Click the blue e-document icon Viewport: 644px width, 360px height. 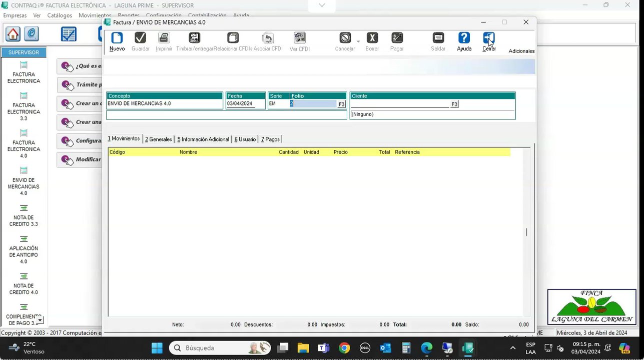click(31, 34)
